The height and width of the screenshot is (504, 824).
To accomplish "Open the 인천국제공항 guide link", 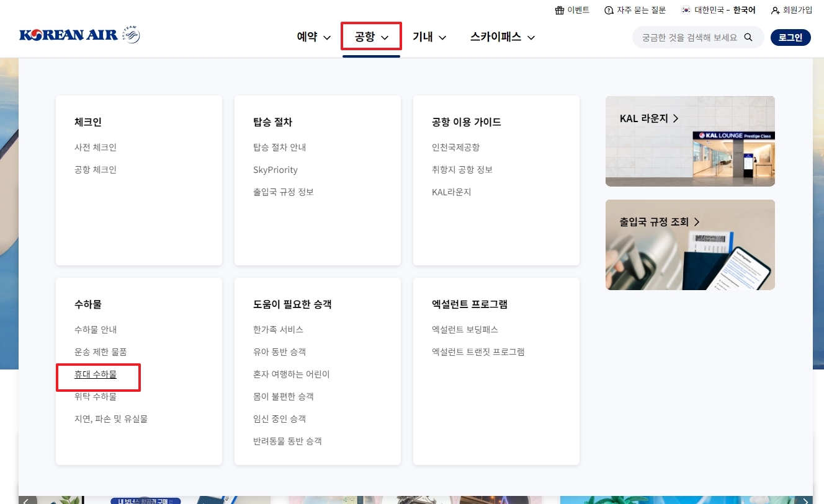I will pos(455,147).
